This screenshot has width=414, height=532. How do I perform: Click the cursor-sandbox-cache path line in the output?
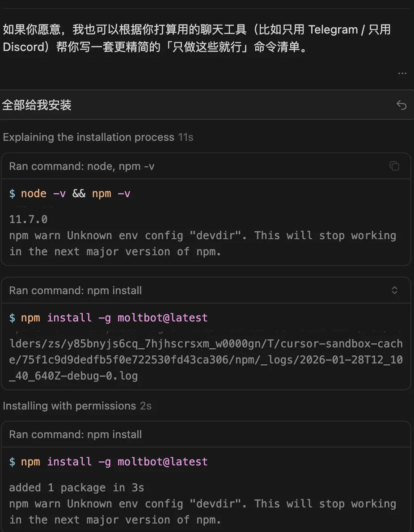[206, 344]
